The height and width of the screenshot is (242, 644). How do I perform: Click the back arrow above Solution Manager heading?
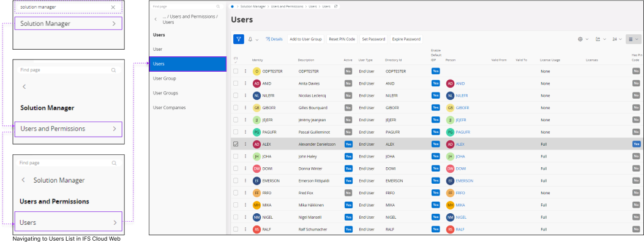tap(24, 87)
